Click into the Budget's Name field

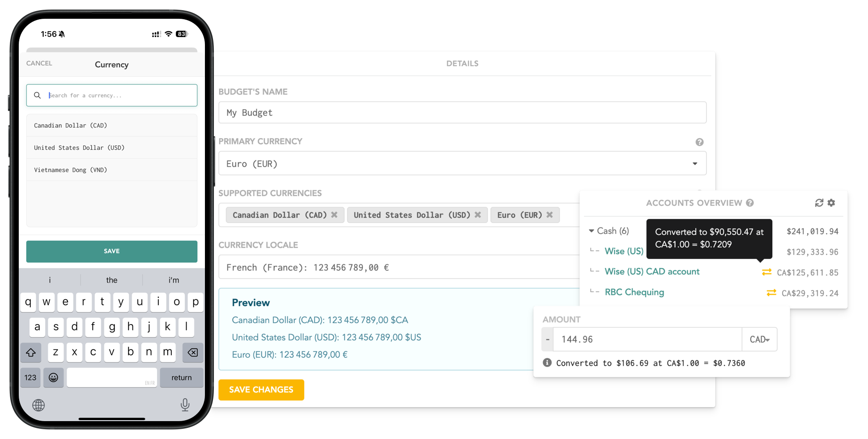462,113
